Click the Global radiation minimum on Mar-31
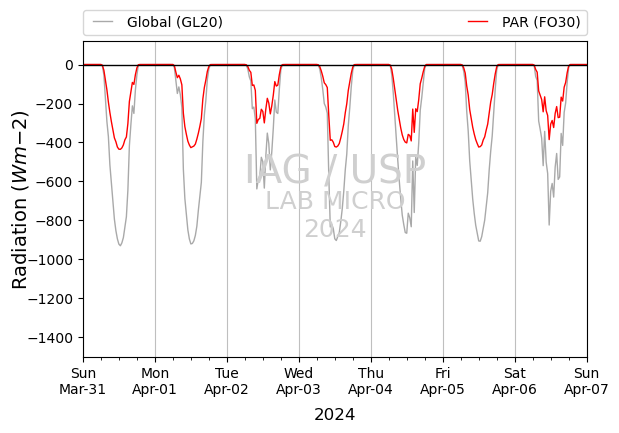 pyautogui.click(x=120, y=246)
